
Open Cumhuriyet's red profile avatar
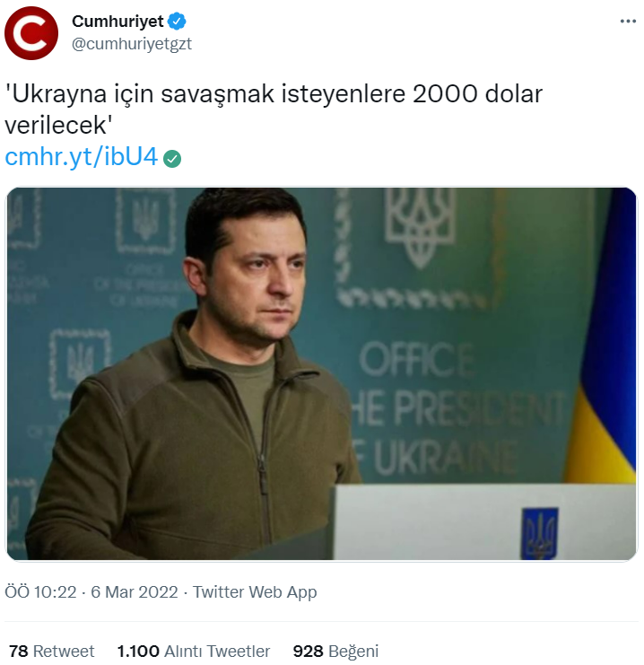click(x=31, y=33)
